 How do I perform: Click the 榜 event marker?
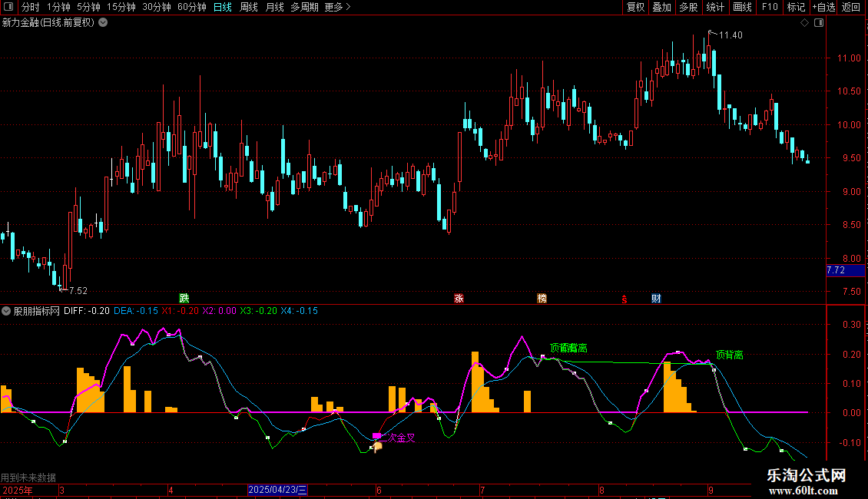coord(542,298)
